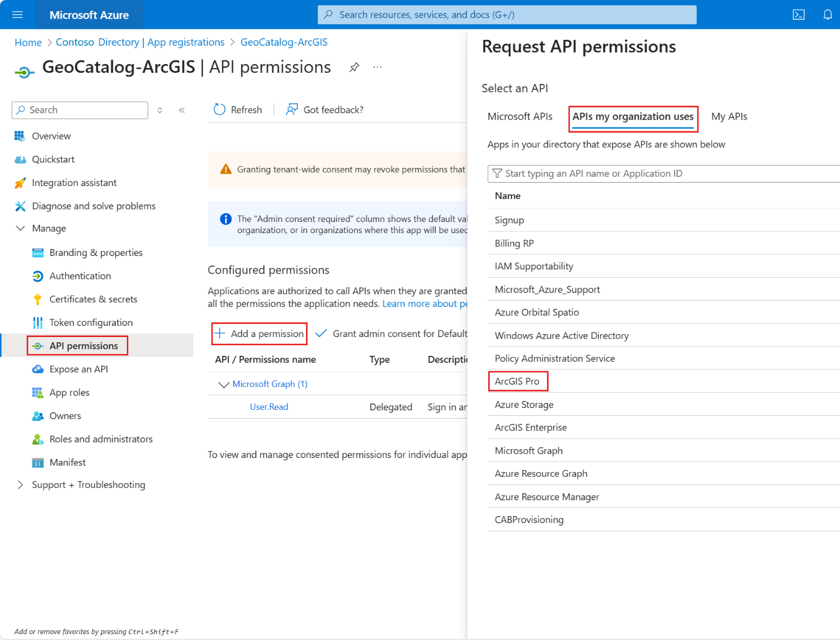This screenshot has height=640, width=840.
Task: Open GeoCatalog-ArcGIS breadcrumb link
Action: click(x=284, y=42)
